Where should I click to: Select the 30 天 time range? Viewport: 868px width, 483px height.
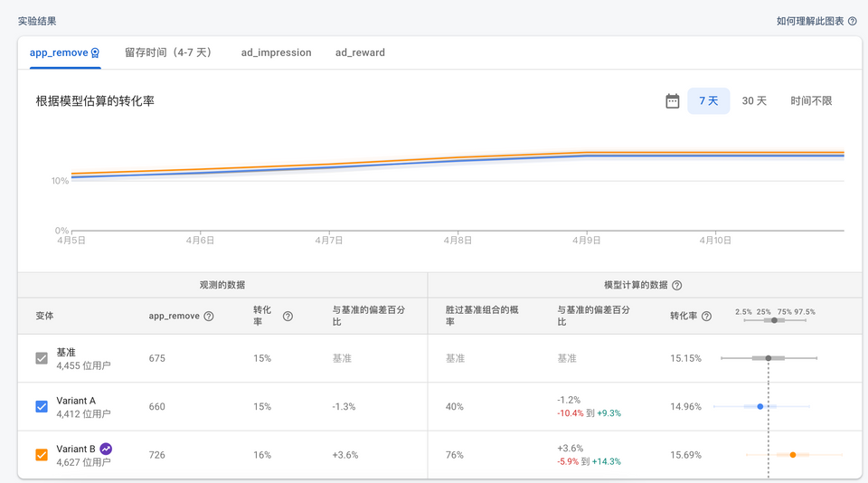[754, 100]
